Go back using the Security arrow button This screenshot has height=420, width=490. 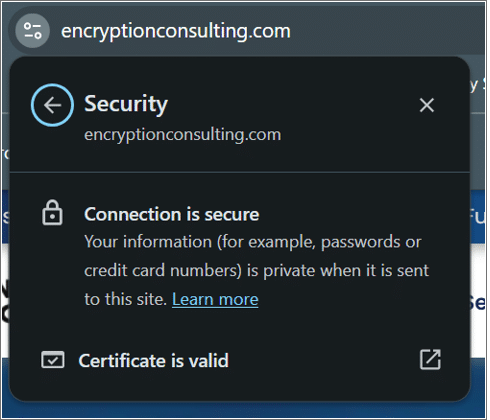52,105
